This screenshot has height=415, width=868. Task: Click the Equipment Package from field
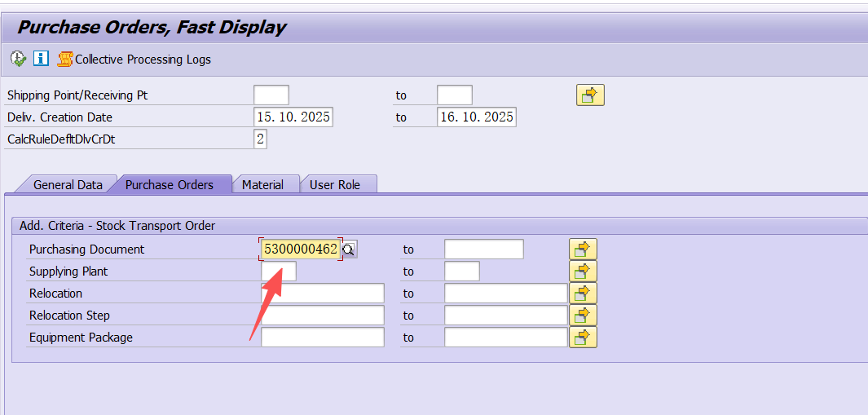(322, 338)
